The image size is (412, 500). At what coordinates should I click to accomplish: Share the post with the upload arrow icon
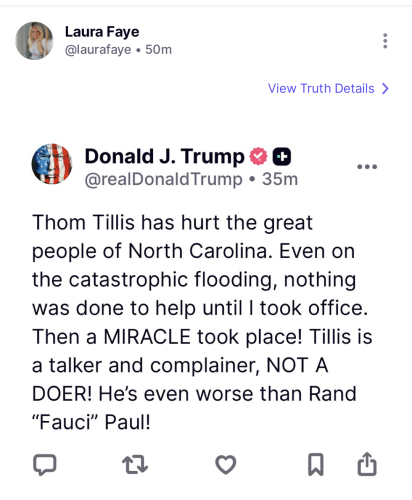coord(367,464)
